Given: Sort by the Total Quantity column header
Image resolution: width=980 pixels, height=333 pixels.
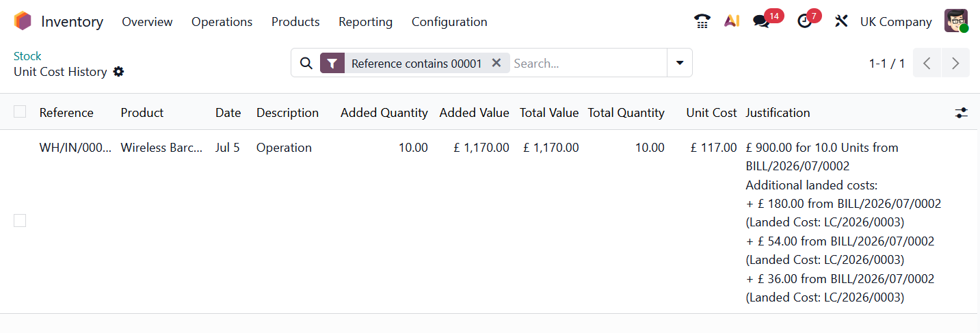Looking at the screenshot, I should (x=626, y=113).
